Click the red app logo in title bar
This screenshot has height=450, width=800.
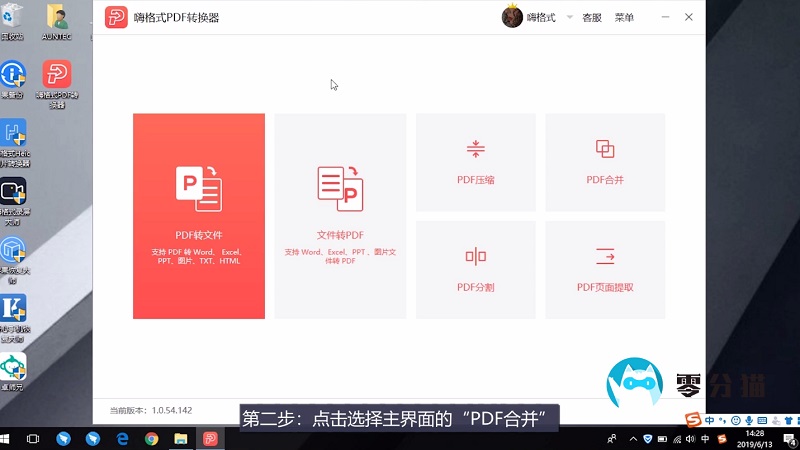click(x=117, y=17)
